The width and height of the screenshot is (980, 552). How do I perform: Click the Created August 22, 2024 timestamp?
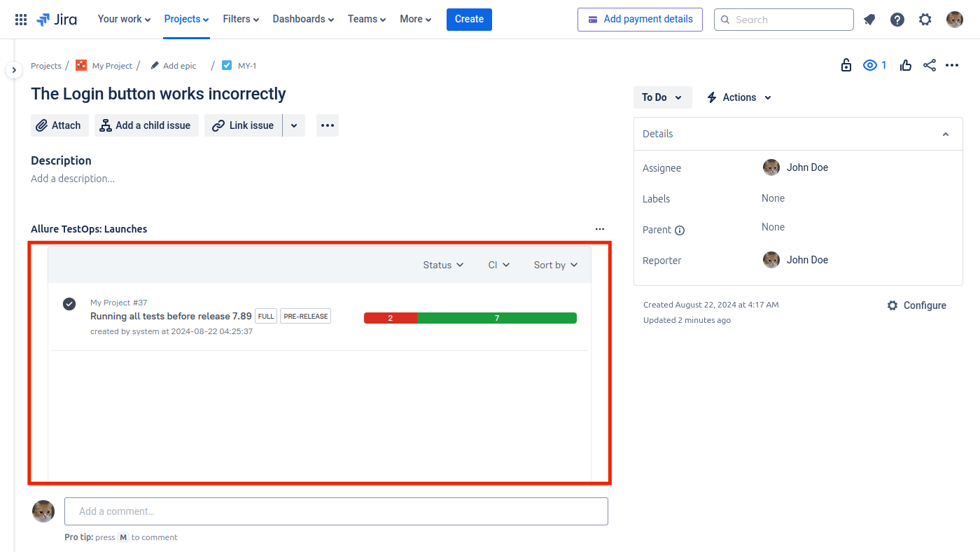click(x=710, y=305)
